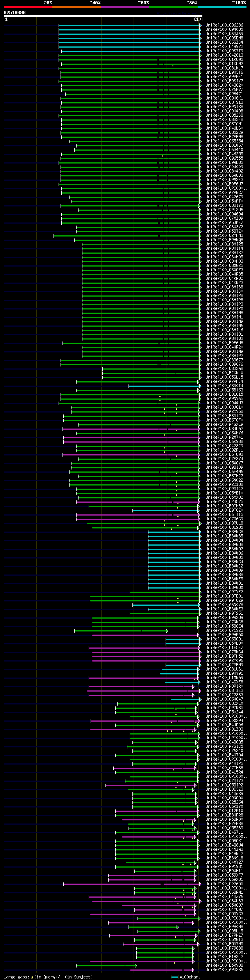Click the orange ~40% identity legend segment
Viewport: 250px width, 980px height.
(x=76, y=7)
